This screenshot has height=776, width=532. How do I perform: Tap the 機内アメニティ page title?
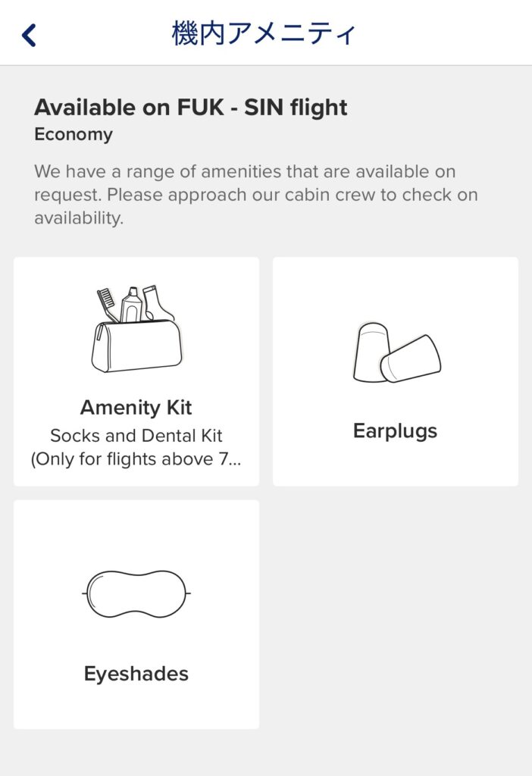264,35
